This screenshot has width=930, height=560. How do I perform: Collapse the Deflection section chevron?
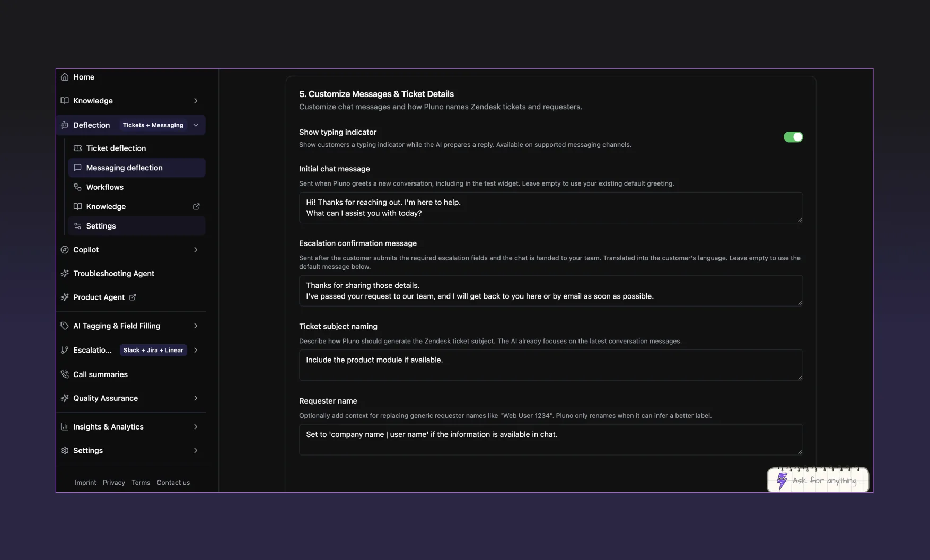[196, 125]
